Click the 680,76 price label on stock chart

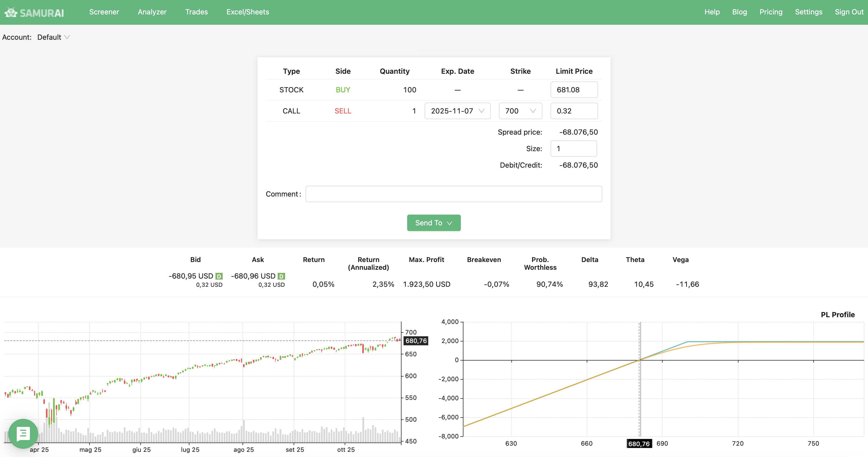(416, 341)
